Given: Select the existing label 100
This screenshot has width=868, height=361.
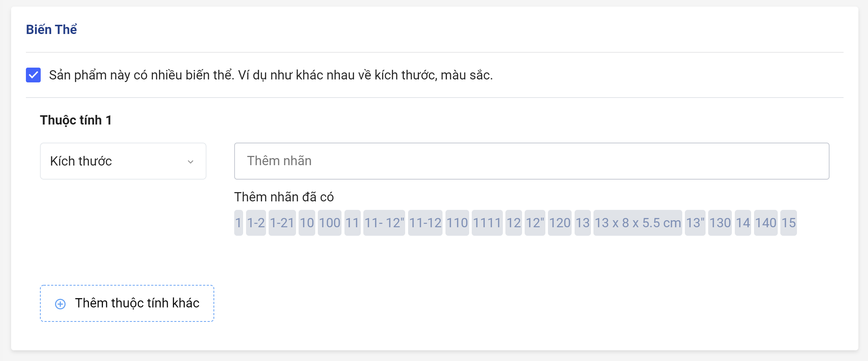Looking at the screenshot, I should click(330, 223).
